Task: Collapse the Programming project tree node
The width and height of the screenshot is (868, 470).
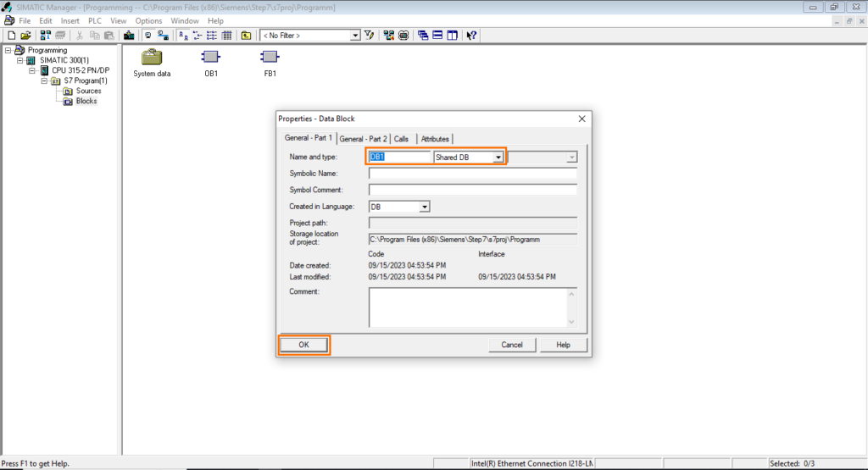Action: (8, 50)
